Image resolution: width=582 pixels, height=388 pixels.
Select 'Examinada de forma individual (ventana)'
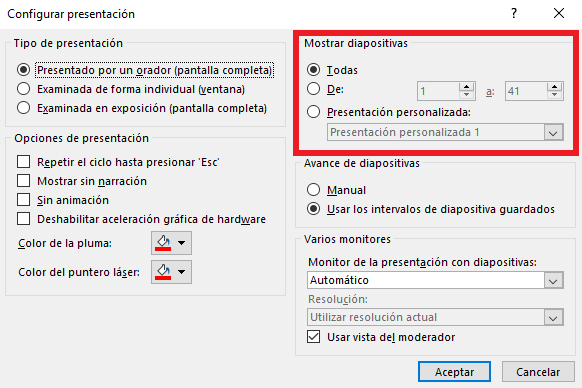23,89
